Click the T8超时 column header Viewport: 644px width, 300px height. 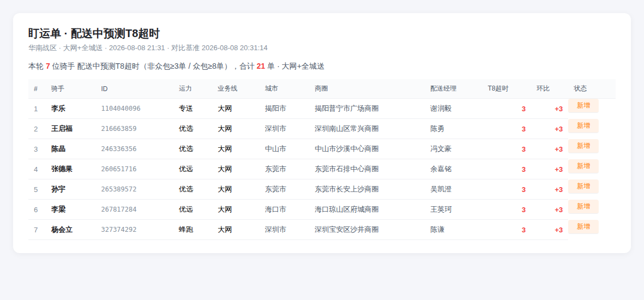498,89
